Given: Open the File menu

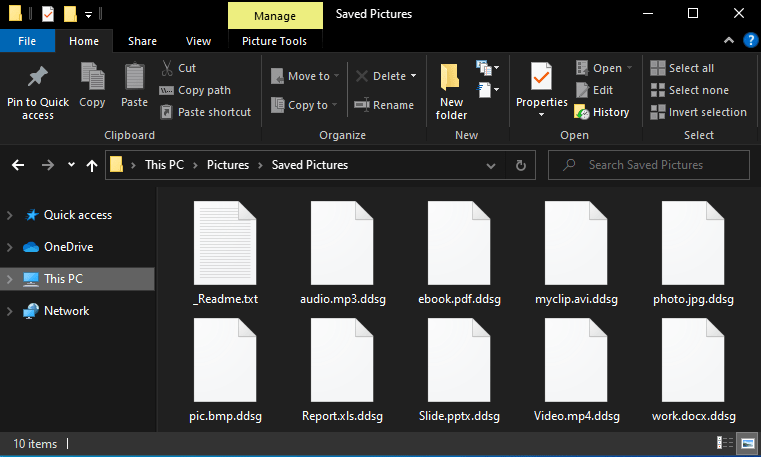Looking at the screenshot, I should 27,41.
